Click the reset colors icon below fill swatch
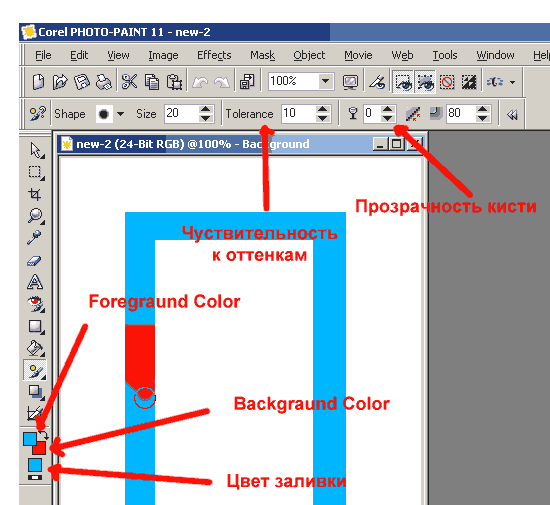The image size is (550, 505). point(35,477)
